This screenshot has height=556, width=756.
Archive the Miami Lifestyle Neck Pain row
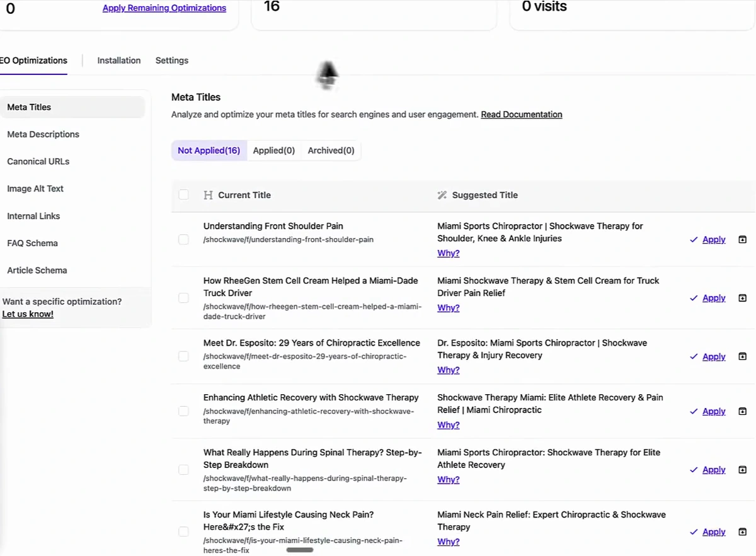pos(742,532)
